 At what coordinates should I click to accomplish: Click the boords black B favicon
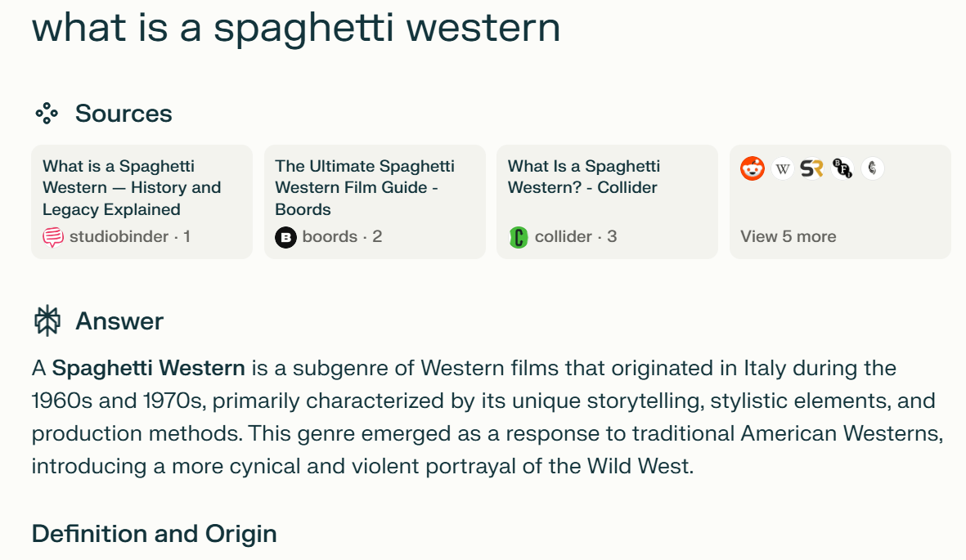(x=285, y=237)
